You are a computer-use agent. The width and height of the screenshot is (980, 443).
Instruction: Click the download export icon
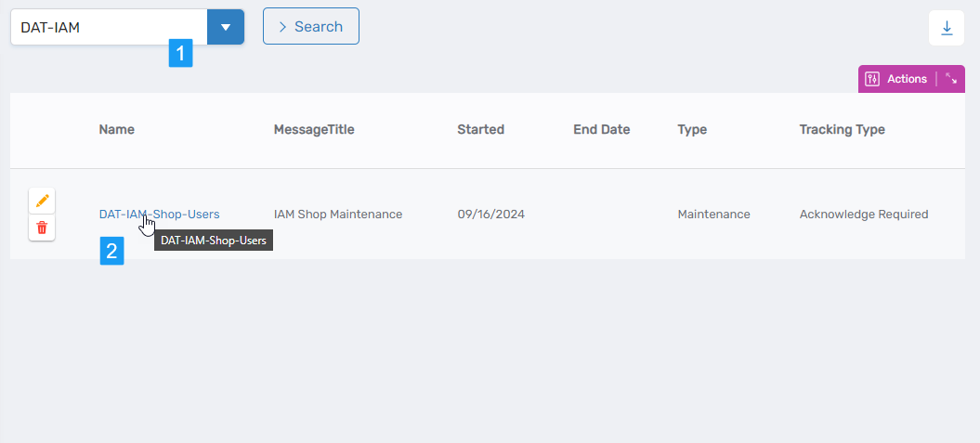click(947, 28)
